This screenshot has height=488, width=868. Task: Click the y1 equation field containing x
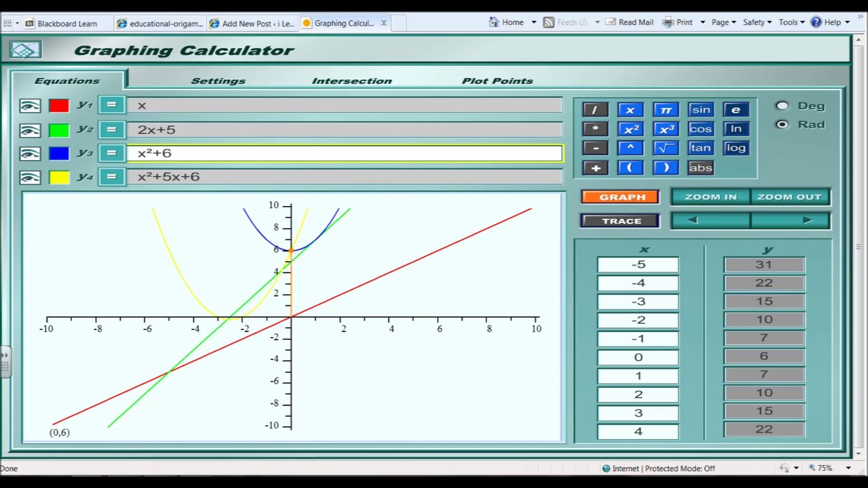(344, 105)
